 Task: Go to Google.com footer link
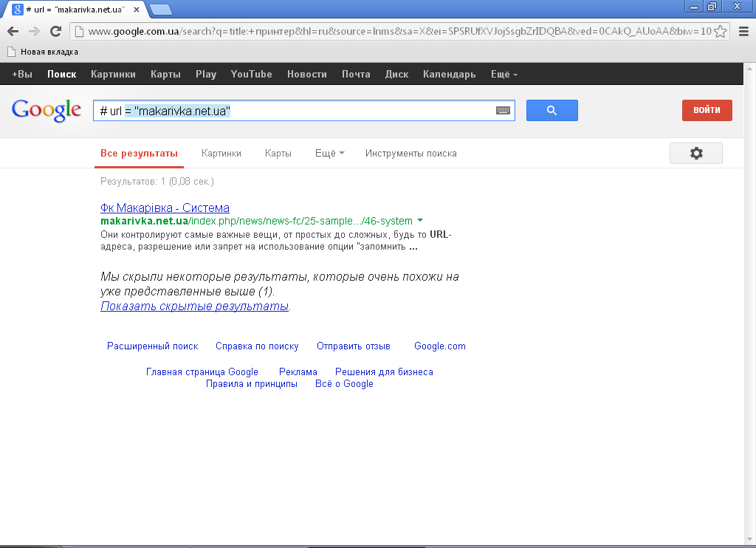point(440,346)
